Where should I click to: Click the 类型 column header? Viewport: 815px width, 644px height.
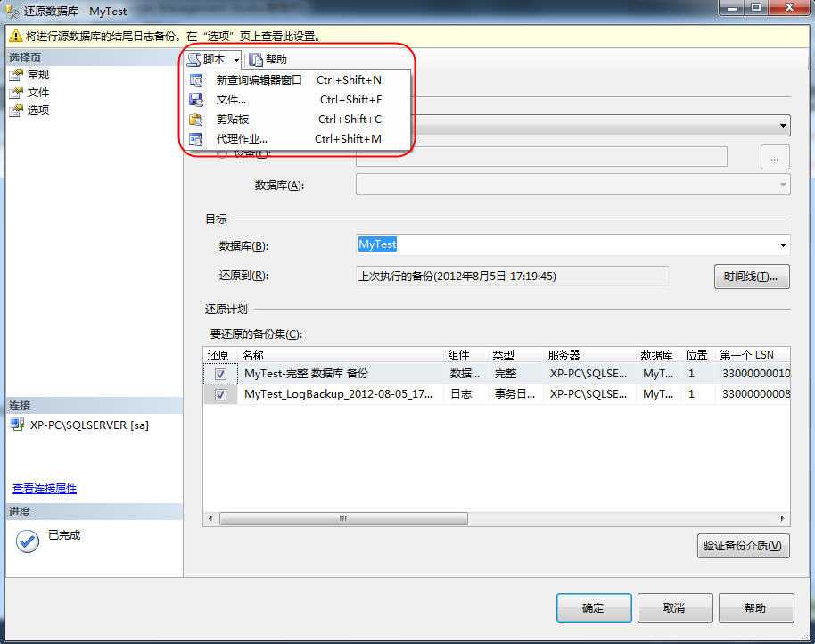[515, 355]
